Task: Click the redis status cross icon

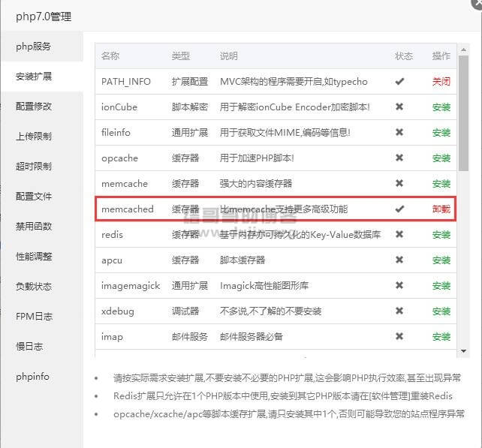Action: tap(399, 234)
